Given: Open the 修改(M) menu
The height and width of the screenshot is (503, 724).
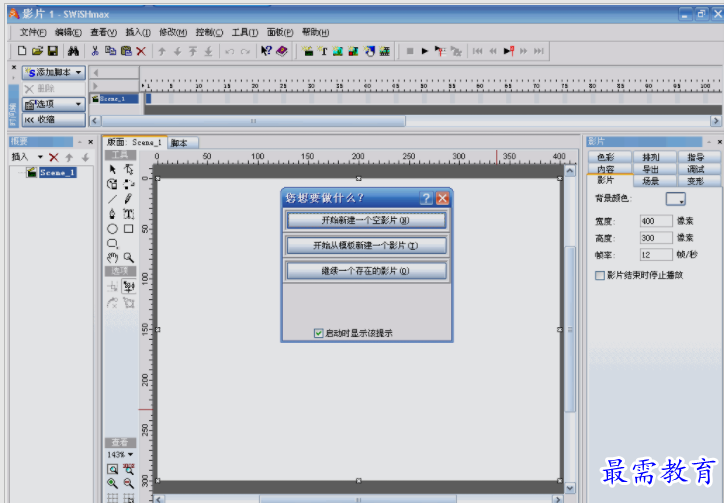Looking at the screenshot, I should [x=173, y=32].
